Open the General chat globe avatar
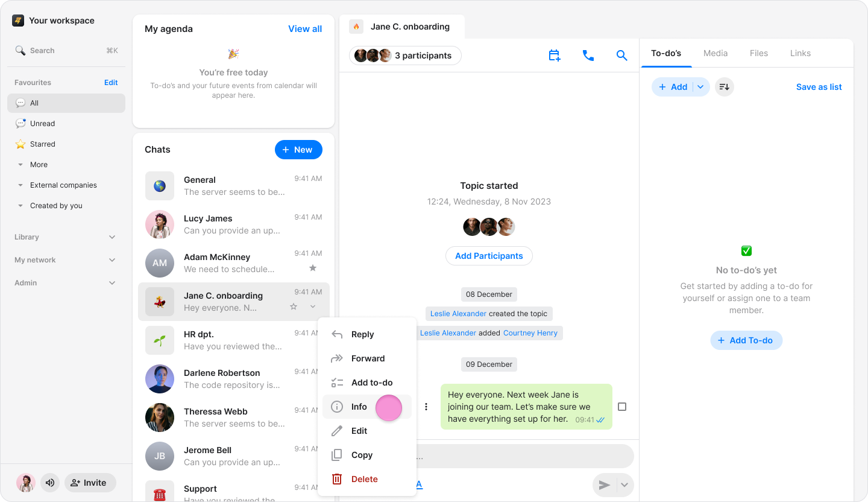Viewport: 868px width, 502px height. (160, 186)
